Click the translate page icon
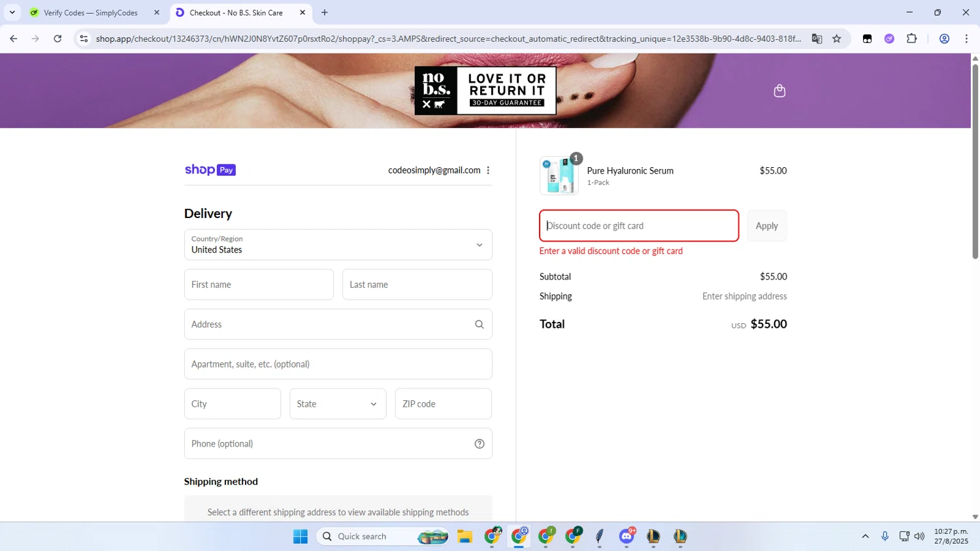 click(817, 39)
